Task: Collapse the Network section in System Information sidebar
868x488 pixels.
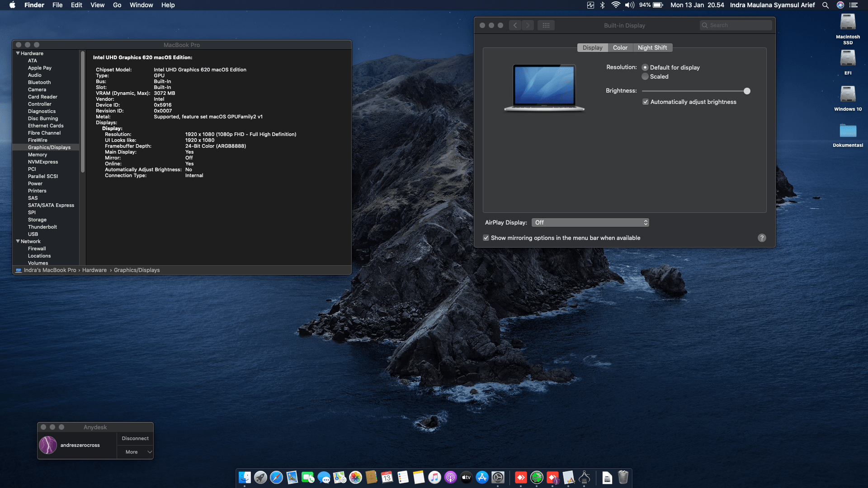Action: point(18,241)
